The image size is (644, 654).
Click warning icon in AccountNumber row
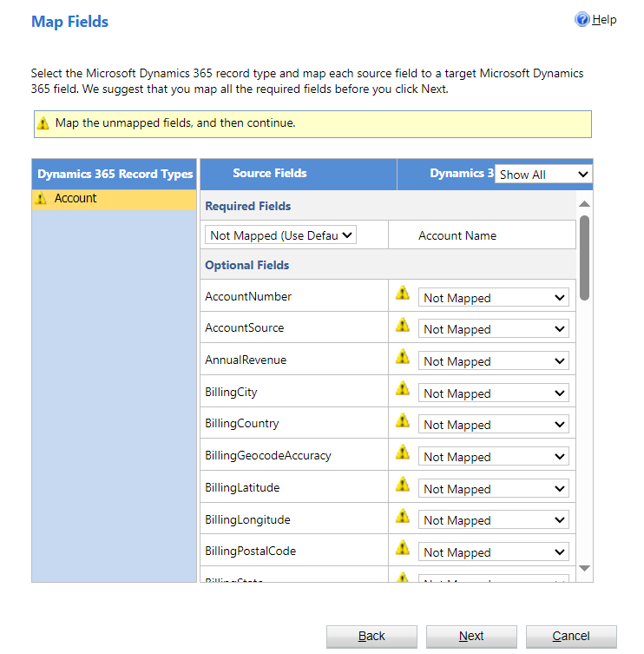coord(402,293)
